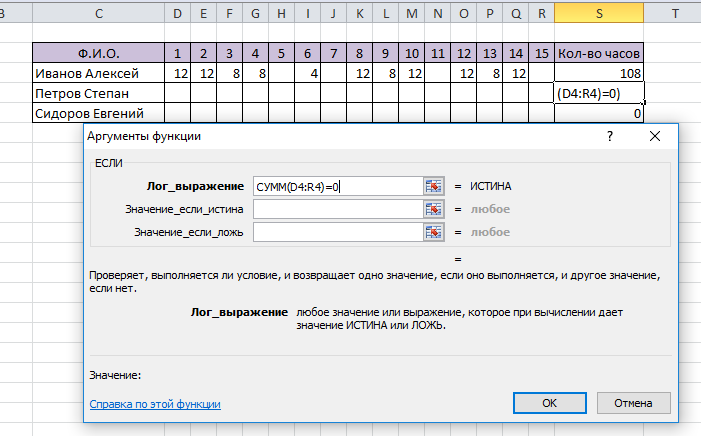Click the Аргументы функции dialog title
The image size is (701, 436).
pos(144,136)
